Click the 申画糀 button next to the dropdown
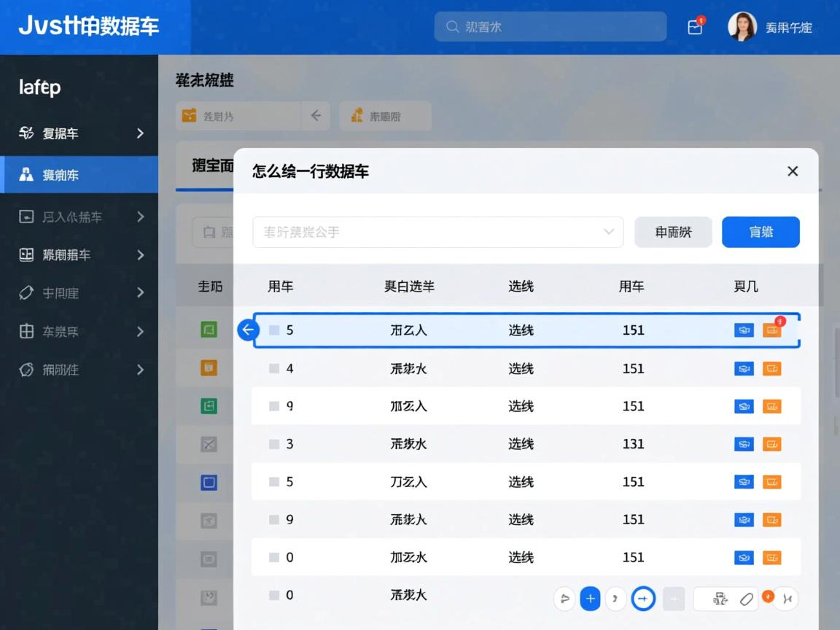 (672, 231)
